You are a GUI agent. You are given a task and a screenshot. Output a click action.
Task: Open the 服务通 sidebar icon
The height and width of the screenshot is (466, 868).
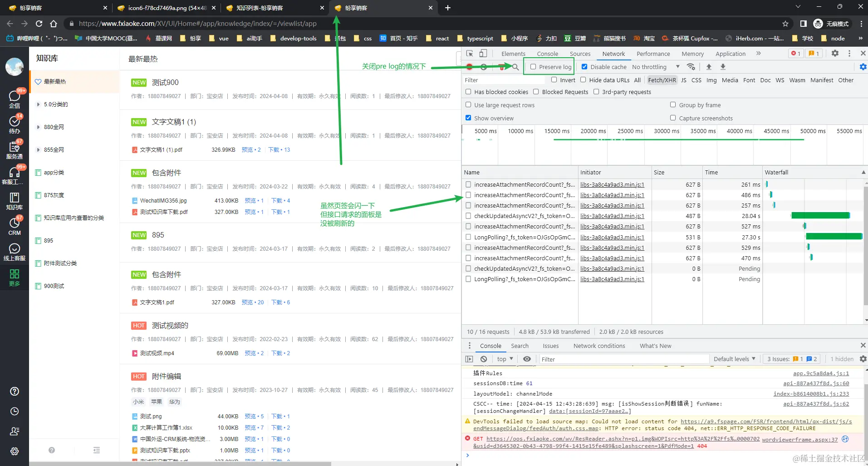[15, 149]
